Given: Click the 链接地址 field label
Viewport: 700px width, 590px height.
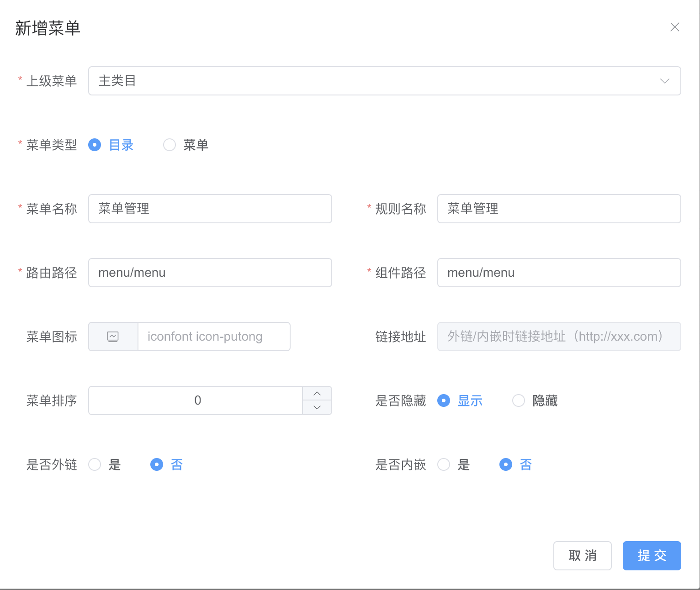Looking at the screenshot, I should tap(401, 337).
